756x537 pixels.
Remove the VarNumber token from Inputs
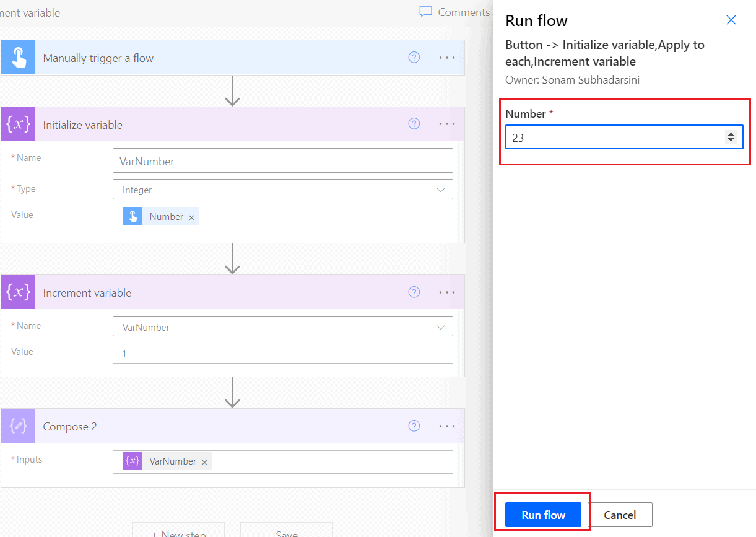pos(204,461)
